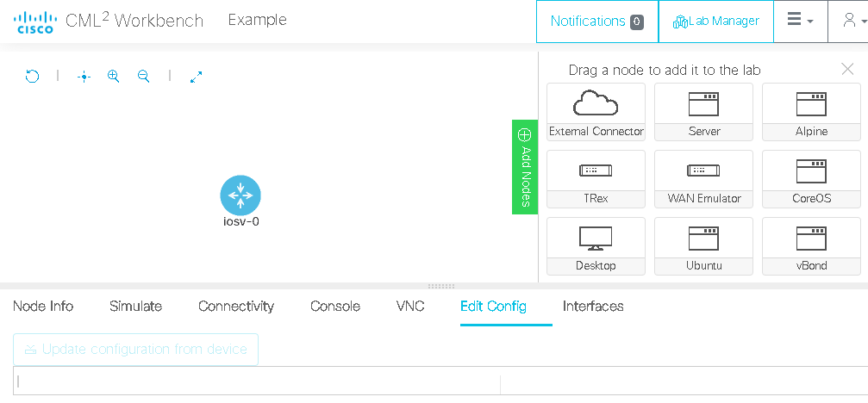Zoom out on the canvas

(143, 77)
